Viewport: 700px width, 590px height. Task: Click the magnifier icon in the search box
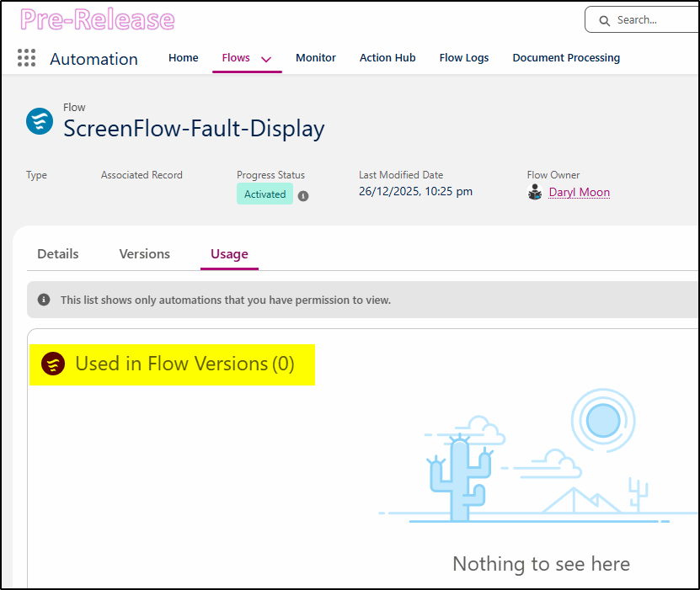[x=604, y=20]
